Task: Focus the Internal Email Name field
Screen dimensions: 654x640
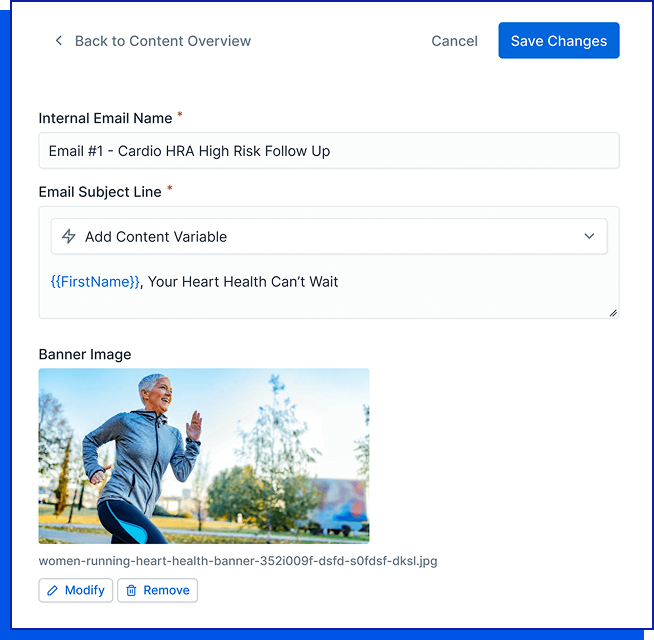Action: (328, 151)
